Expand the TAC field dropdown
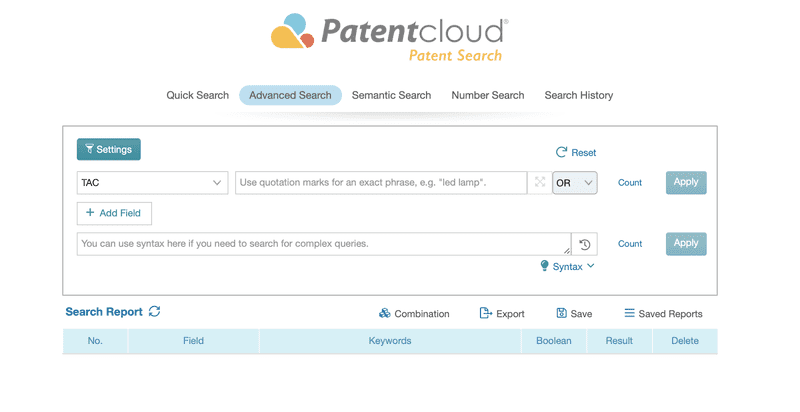This screenshot has width=800, height=412. point(153,183)
